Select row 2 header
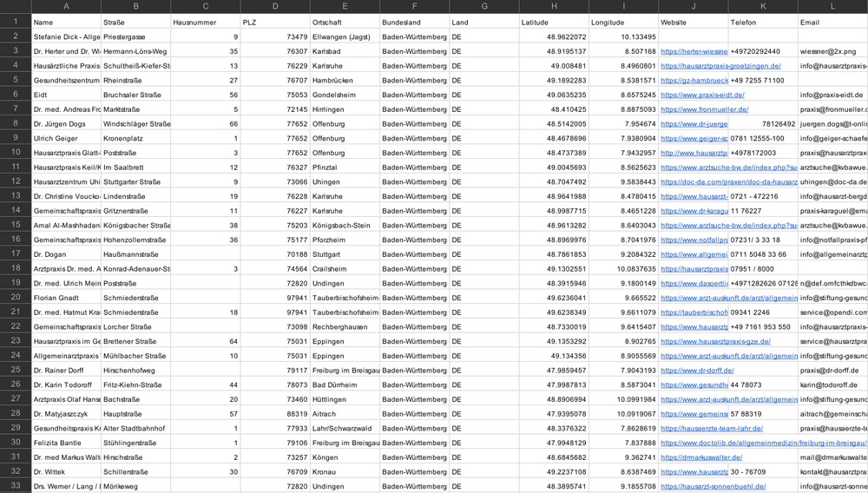868x493 pixels. [x=16, y=36]
